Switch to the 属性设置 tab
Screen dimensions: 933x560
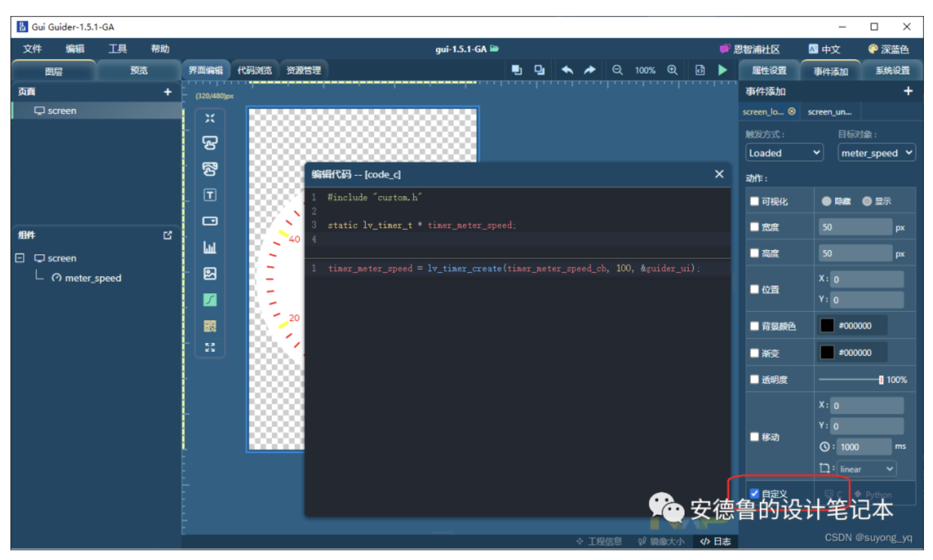(x=769, y=70)
